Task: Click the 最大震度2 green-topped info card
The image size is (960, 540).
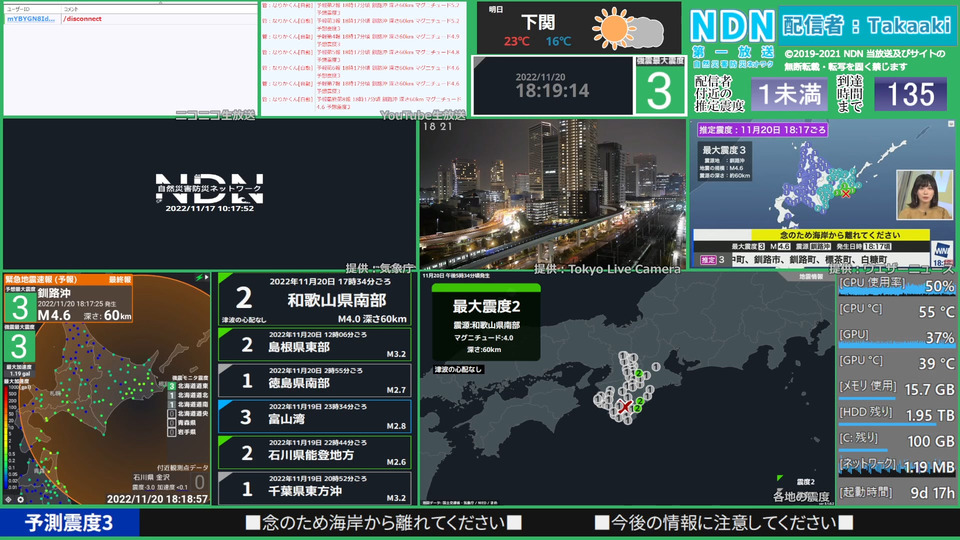Action: (486, 321)
